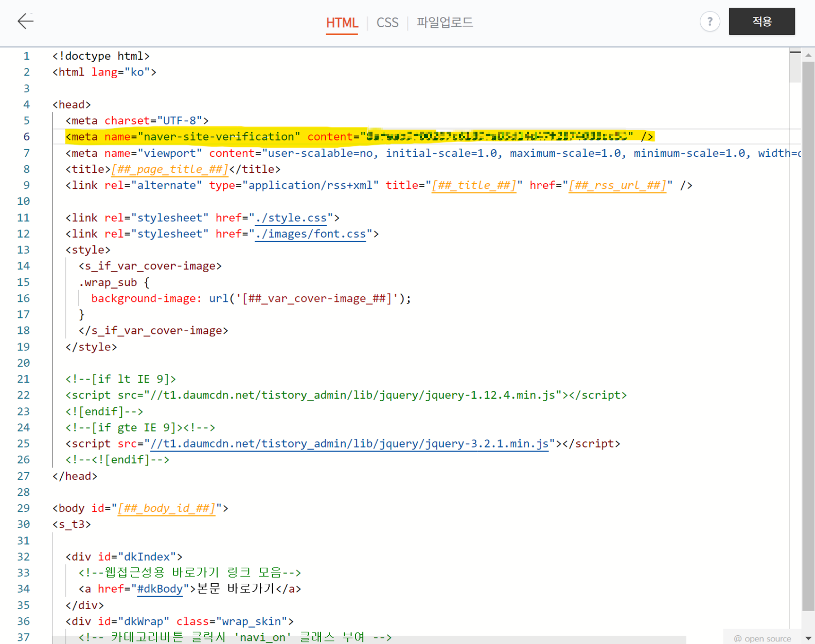Place cursor on the <!doctype html> line
Image resolution: width=815 pixels, height=644 pixels.
coord(101,56)
